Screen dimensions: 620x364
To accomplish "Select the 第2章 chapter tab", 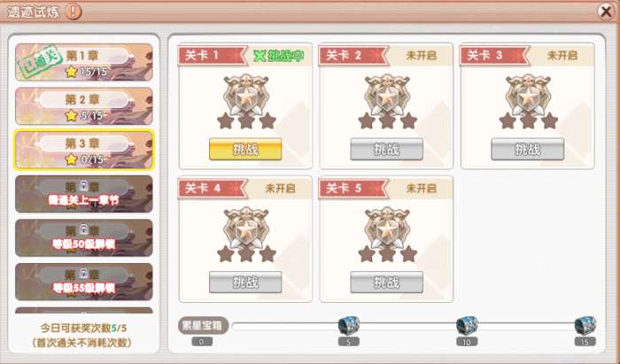I will click(84, 106).
